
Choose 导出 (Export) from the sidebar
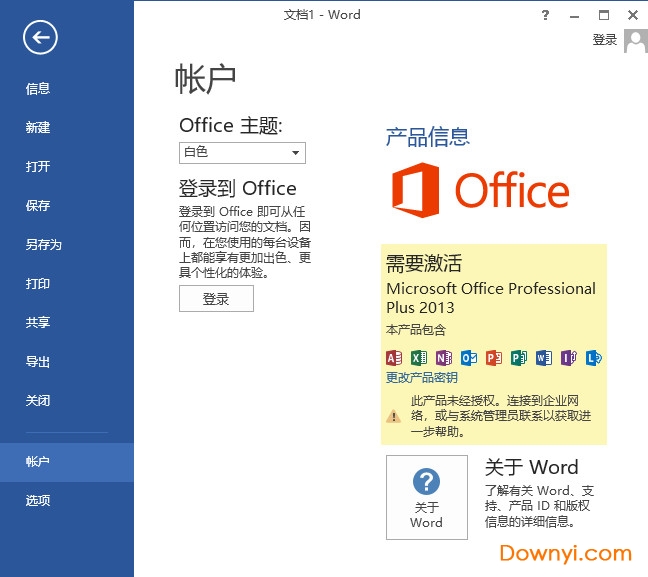click(38, 362)
